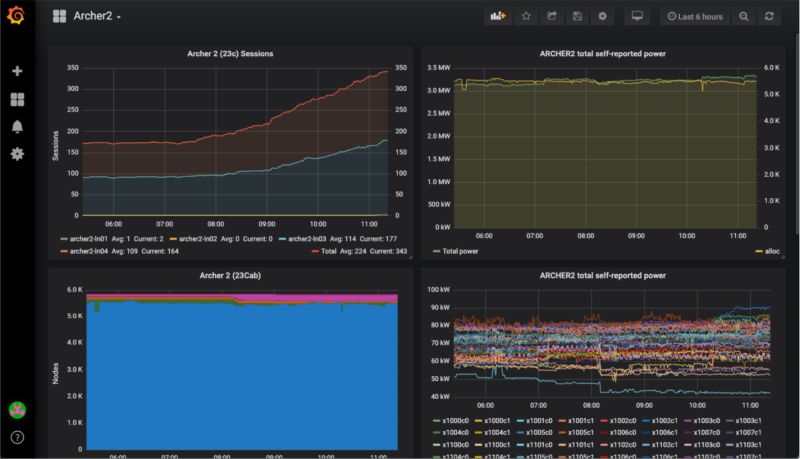Select x1006c0 in the power legend
Screen dimensions: 800x459
point(622,432)
